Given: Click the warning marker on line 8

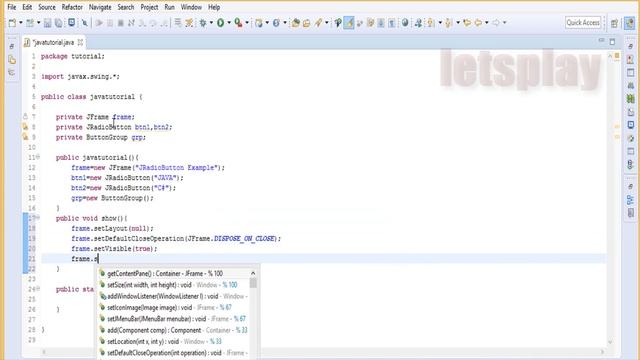Looking at the screenshot, I should (25, 127).
